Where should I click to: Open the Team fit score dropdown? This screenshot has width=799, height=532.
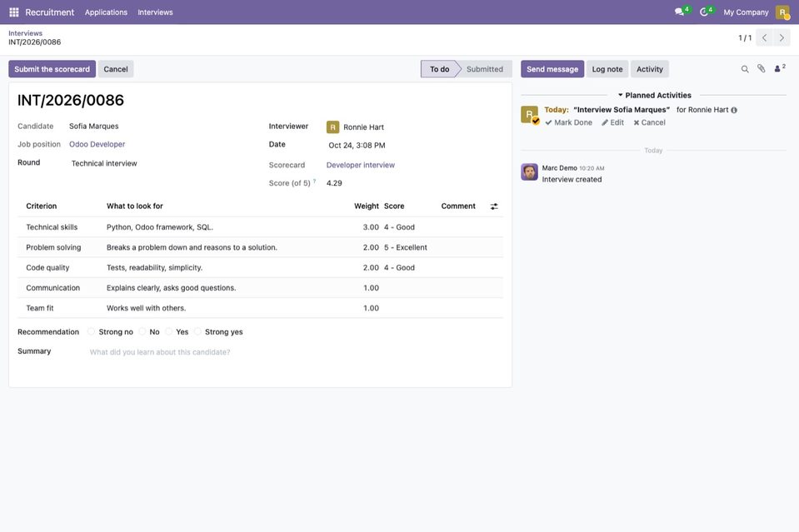(x=410, y=308)
